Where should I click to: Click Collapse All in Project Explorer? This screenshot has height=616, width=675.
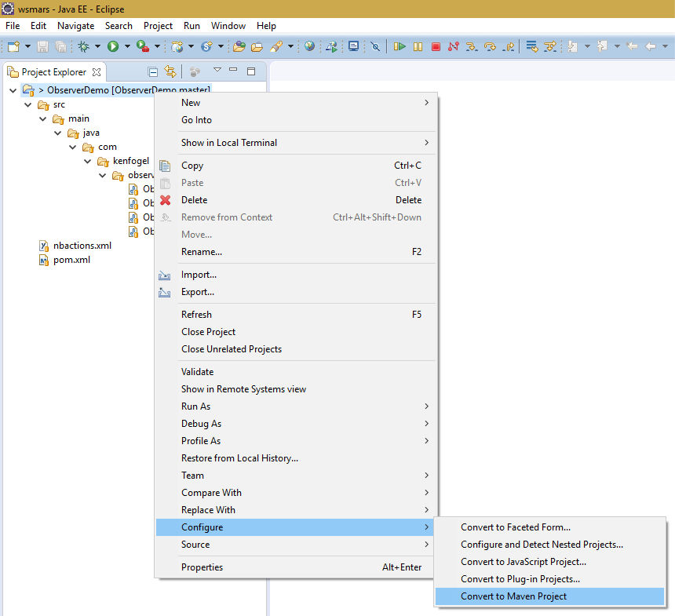(x=153, y=72)
